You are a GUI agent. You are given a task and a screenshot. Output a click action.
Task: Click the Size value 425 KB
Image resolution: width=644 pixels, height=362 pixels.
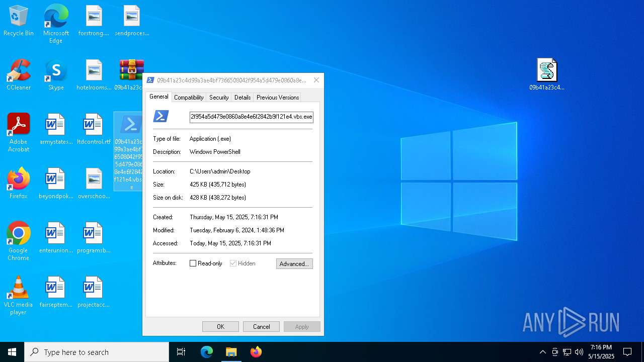(218, 185)
